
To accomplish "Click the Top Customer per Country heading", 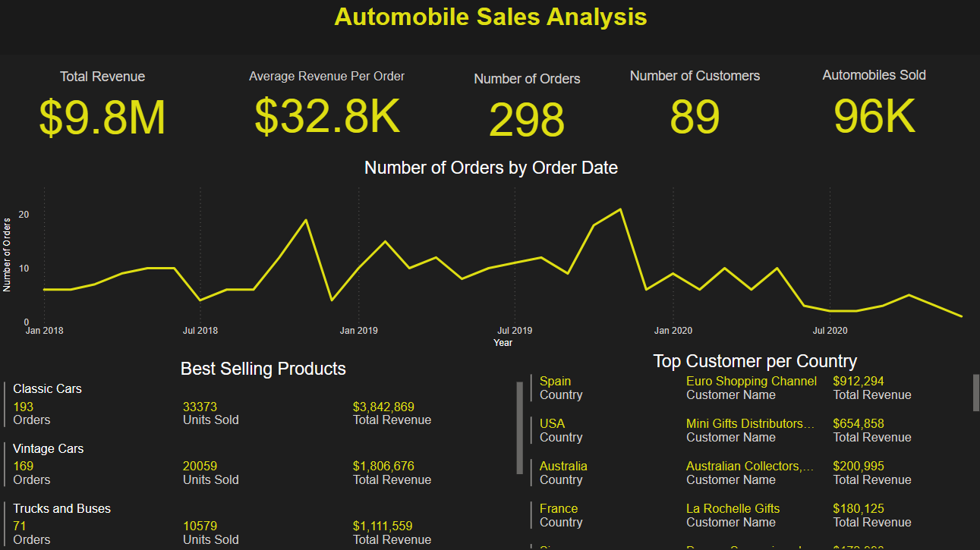I will (755, 361).
